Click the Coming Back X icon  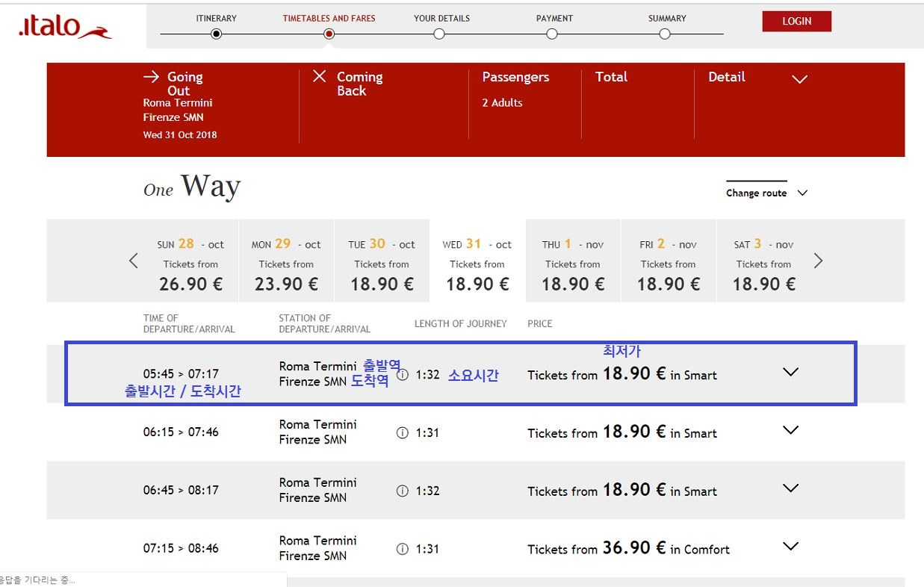(x=320, y=75)
